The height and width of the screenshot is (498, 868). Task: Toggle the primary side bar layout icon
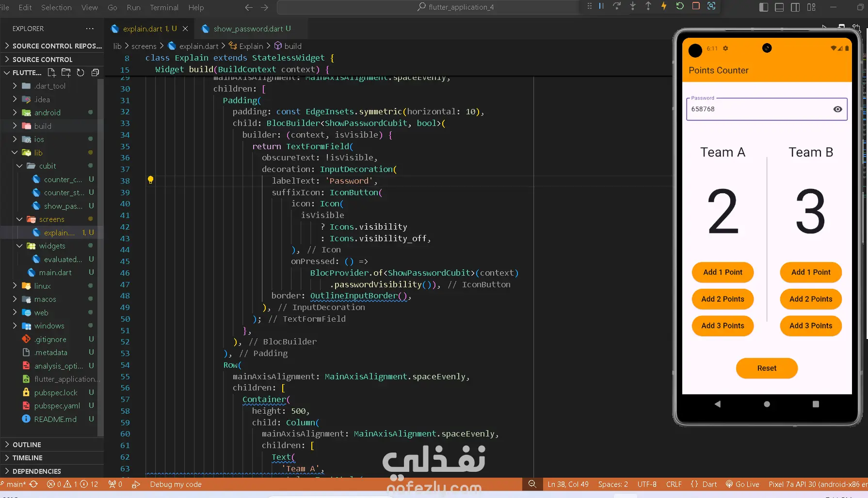click(764, 7)
